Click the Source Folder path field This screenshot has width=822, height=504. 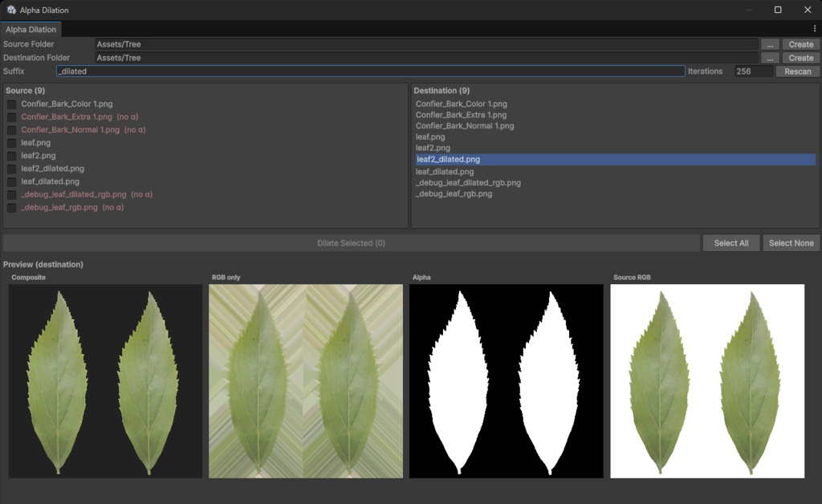click(426, 44)
